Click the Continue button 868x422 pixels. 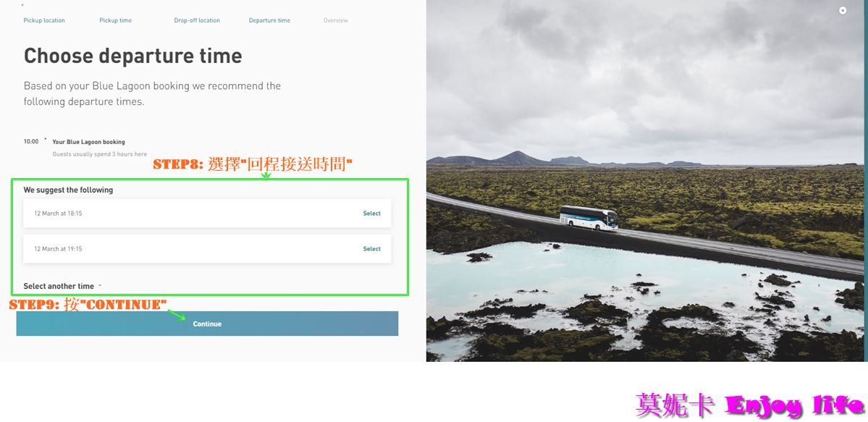207,324
